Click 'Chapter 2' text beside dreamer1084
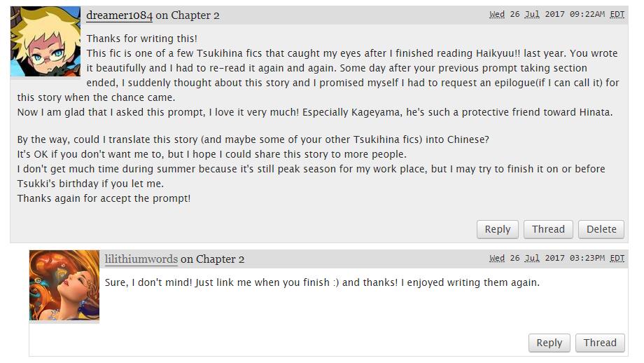The image size is (644, 363). click(x=195, y=15)
